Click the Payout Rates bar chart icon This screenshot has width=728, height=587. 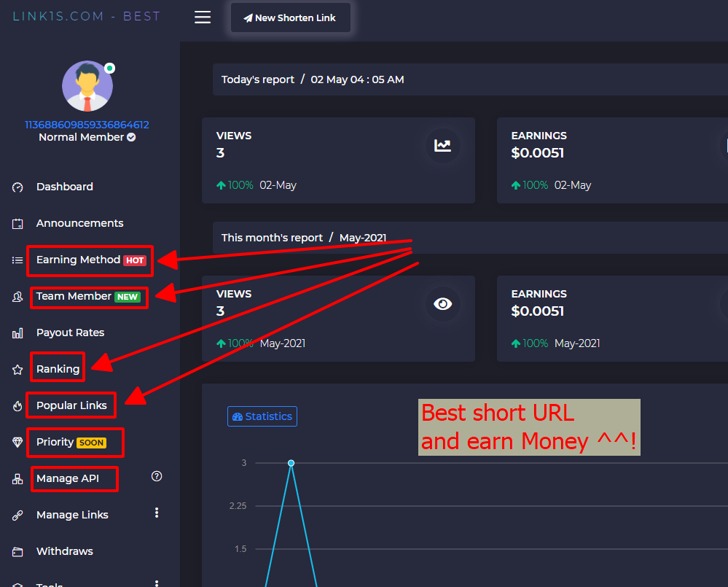[x=17, y=333]
